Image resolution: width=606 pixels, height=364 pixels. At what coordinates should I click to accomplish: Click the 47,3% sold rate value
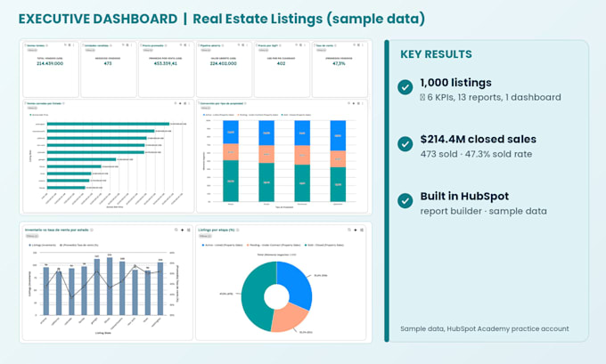tap(339, 63)
